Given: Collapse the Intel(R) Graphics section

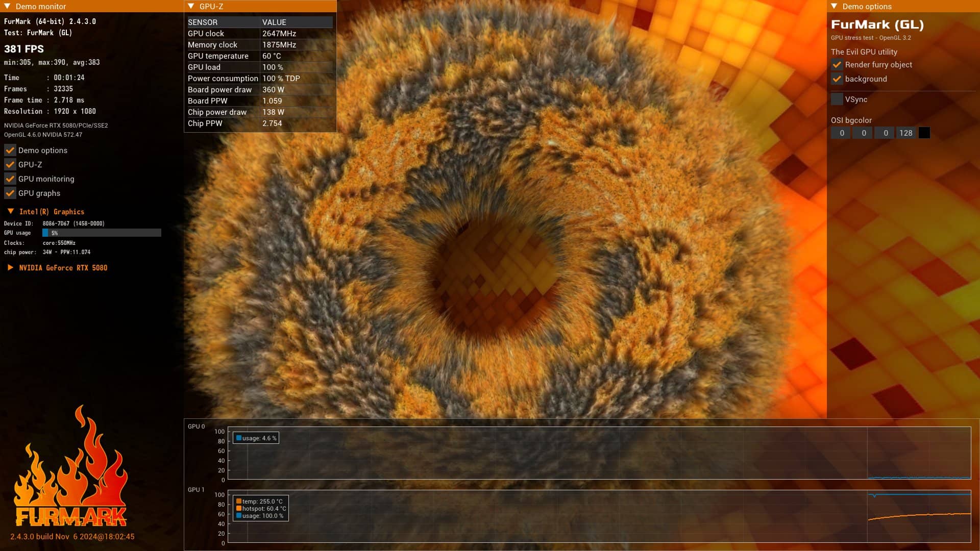Looking at the screenshot, I should pyautogui.click(x=10, y=211).
